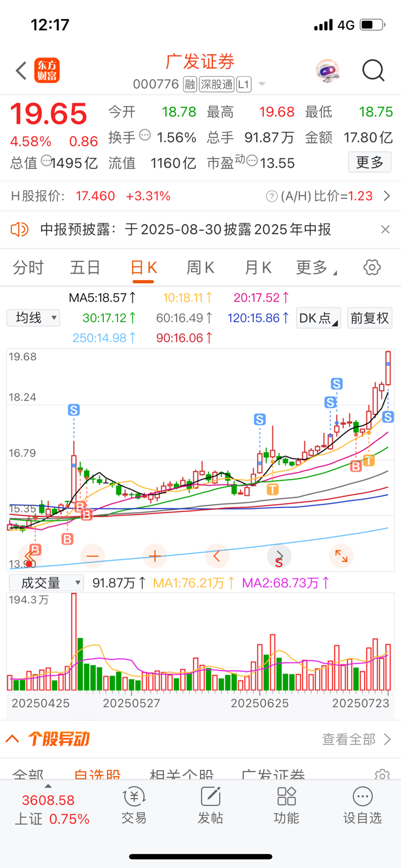Tap the MA5:18.57 value label

[x=102, y=298]
